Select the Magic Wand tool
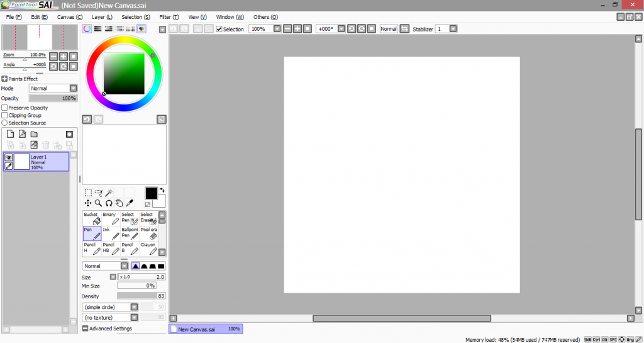644x343 pixels. [109, 193]
